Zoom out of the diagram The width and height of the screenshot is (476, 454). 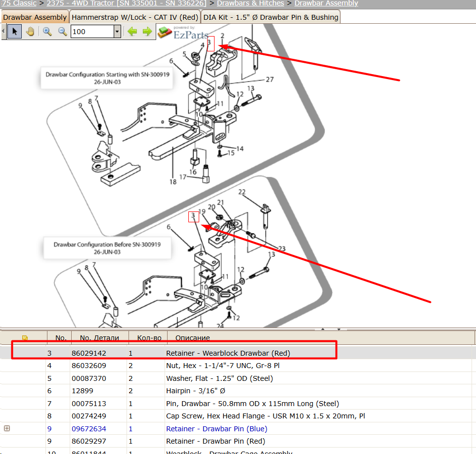[62, 32]
